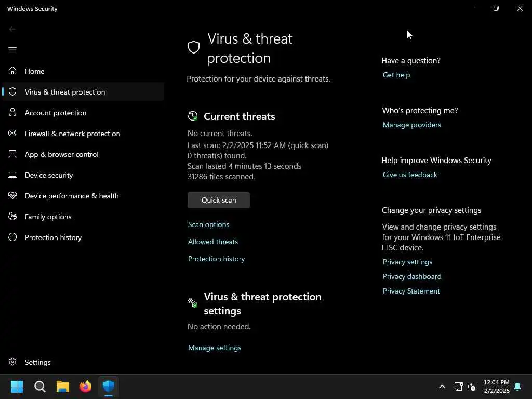Open Manage providers link
The image size is (532, 399).
point(412,125)
